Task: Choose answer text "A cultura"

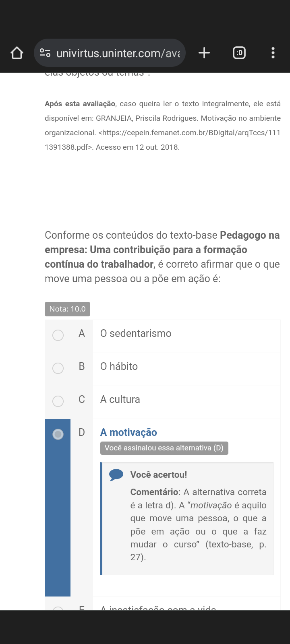Action: pos(120,399)
